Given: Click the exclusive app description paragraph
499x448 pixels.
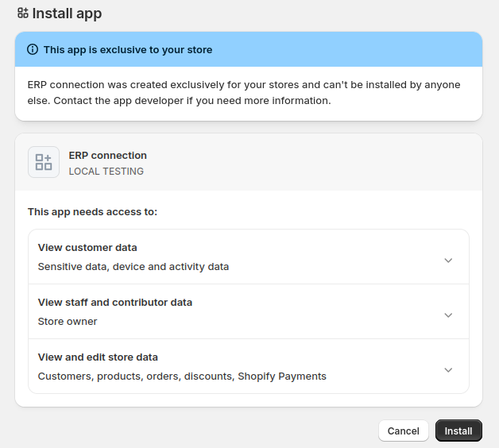Looking at the screenshot, I should [x=244, y=93].
